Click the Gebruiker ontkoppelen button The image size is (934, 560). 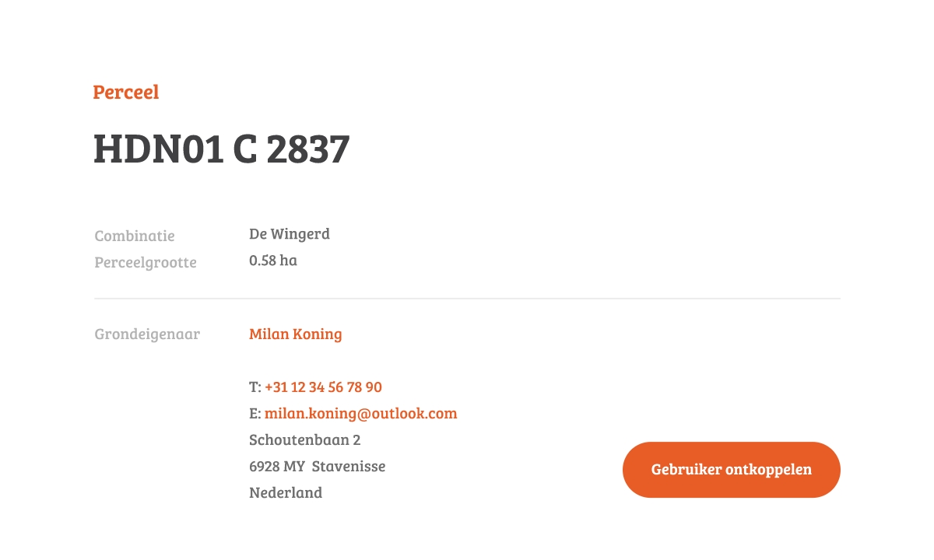click(732, 470)
